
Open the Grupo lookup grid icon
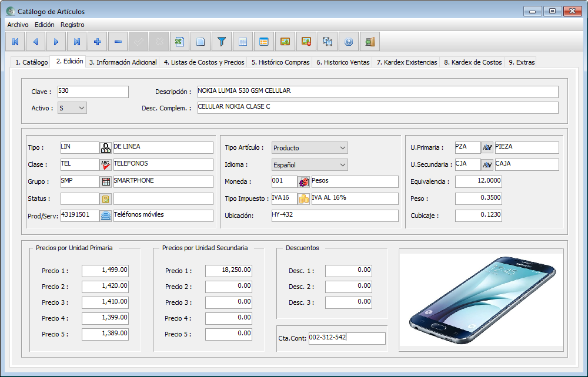(106, 181)
